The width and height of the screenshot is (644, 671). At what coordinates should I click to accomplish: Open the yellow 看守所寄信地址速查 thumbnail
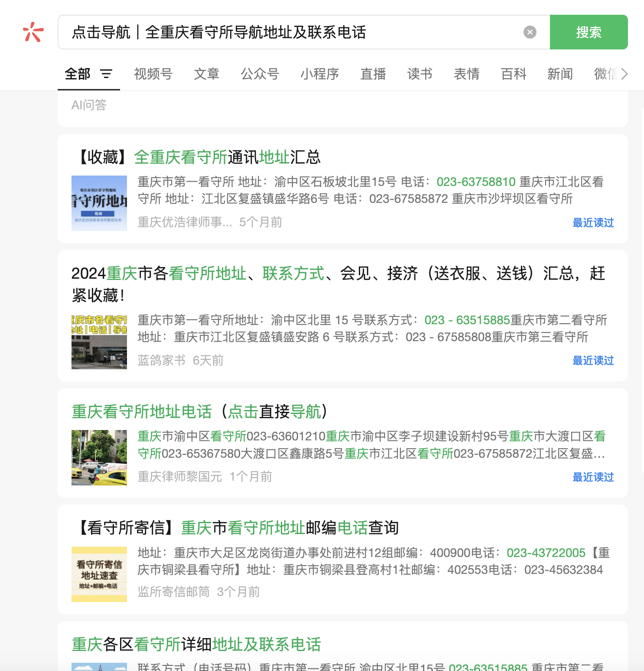coord(99,574)
